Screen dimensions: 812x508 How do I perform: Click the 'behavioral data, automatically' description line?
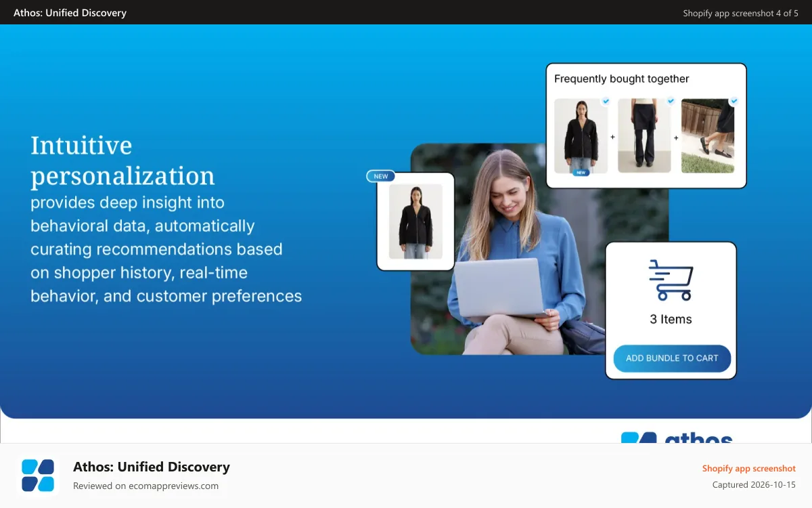click(143, 226)
